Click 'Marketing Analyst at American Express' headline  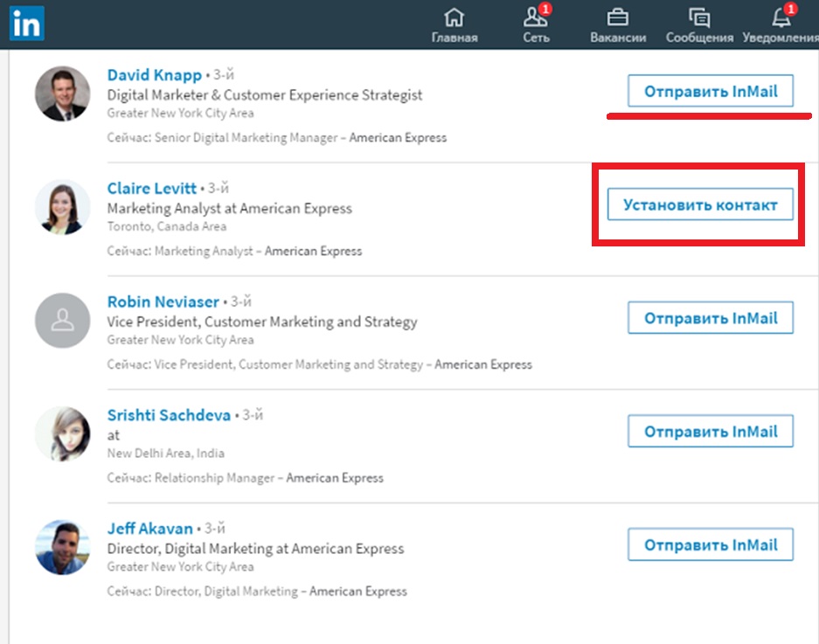point(229,208)
